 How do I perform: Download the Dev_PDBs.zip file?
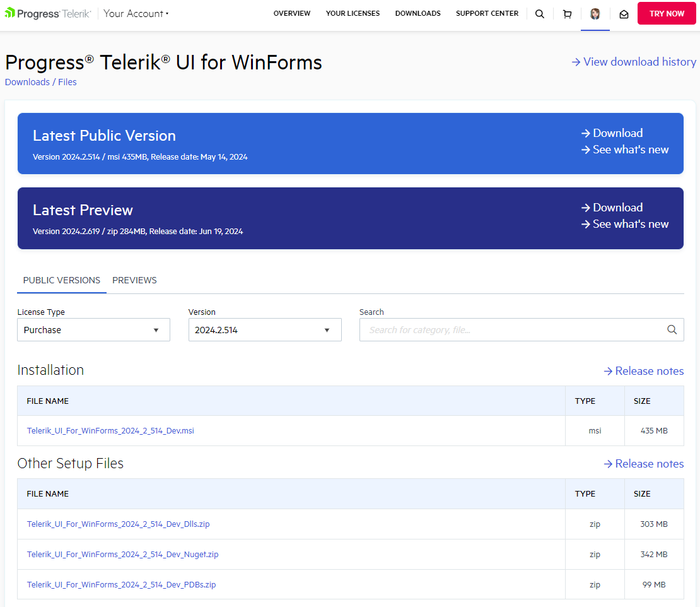pyautogui.click(x=122, y=585)
